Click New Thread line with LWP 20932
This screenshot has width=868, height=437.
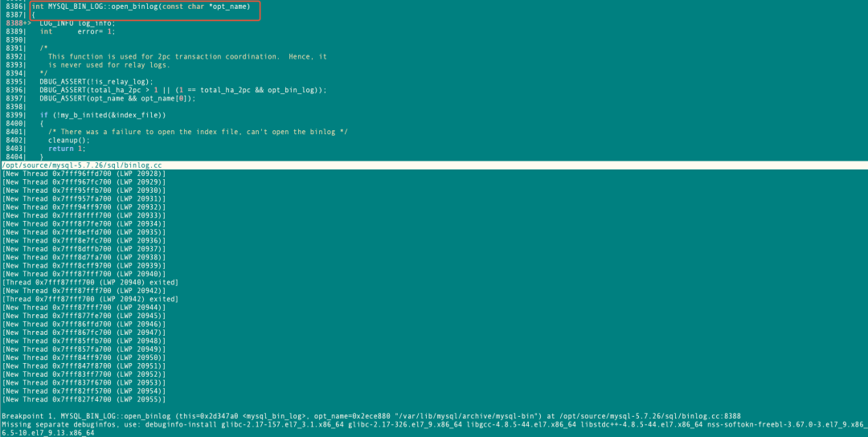pos(84,207)
